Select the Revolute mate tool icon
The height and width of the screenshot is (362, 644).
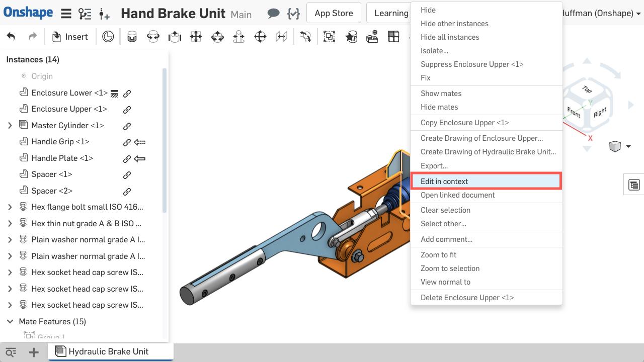tap(153, 37)
